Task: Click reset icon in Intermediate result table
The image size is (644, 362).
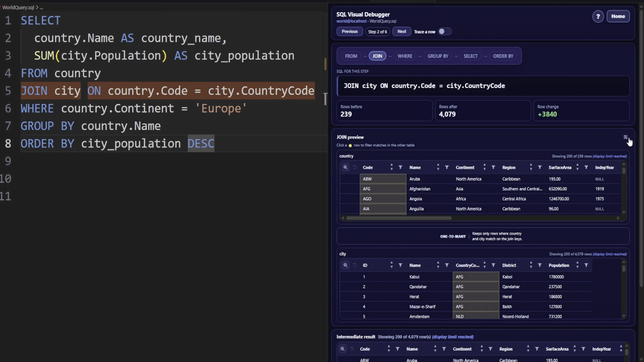Action: pyautogui.click(x=351, y=349)
